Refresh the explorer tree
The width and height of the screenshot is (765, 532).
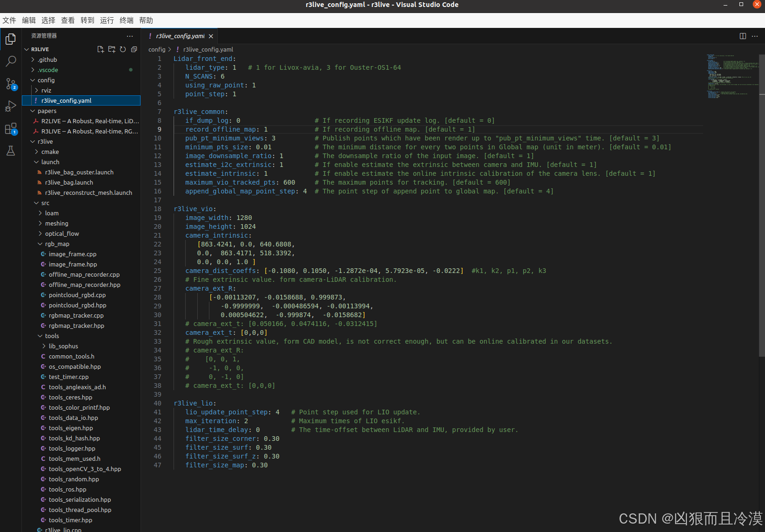pyautogui.click(x=123, y=49)
